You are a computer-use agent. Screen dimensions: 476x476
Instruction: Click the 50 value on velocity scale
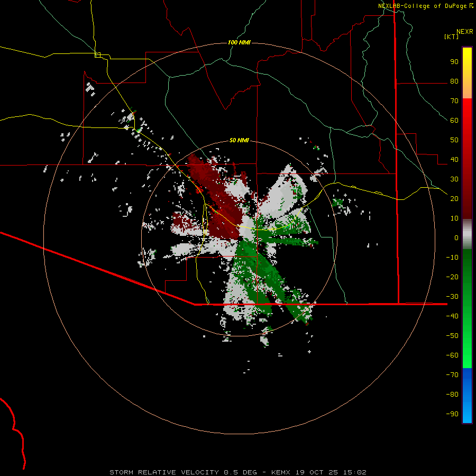pyautogui.click(x=454, y=140)
